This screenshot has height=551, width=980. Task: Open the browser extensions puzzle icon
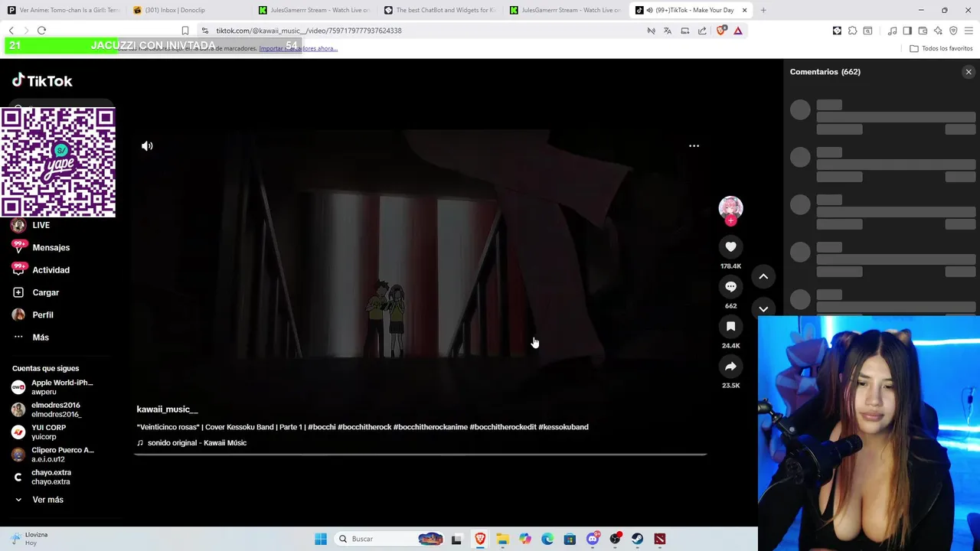coord(852,31)
